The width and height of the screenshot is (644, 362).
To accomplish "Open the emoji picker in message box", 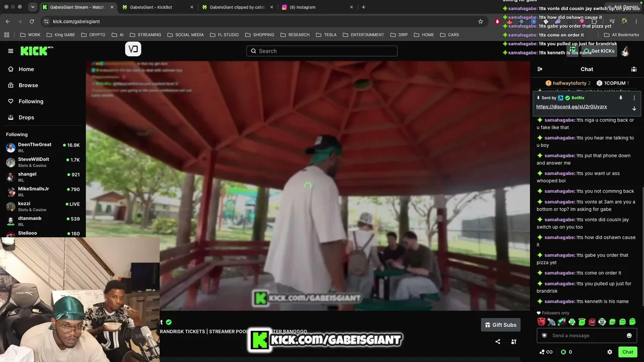I will [629, 335].
